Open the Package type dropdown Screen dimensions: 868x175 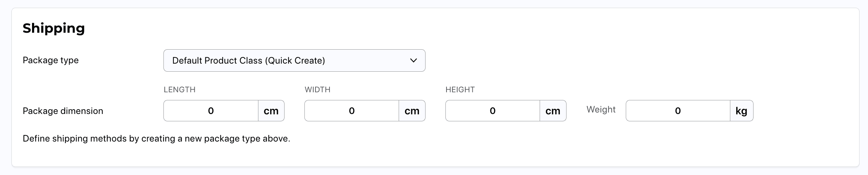294,61
